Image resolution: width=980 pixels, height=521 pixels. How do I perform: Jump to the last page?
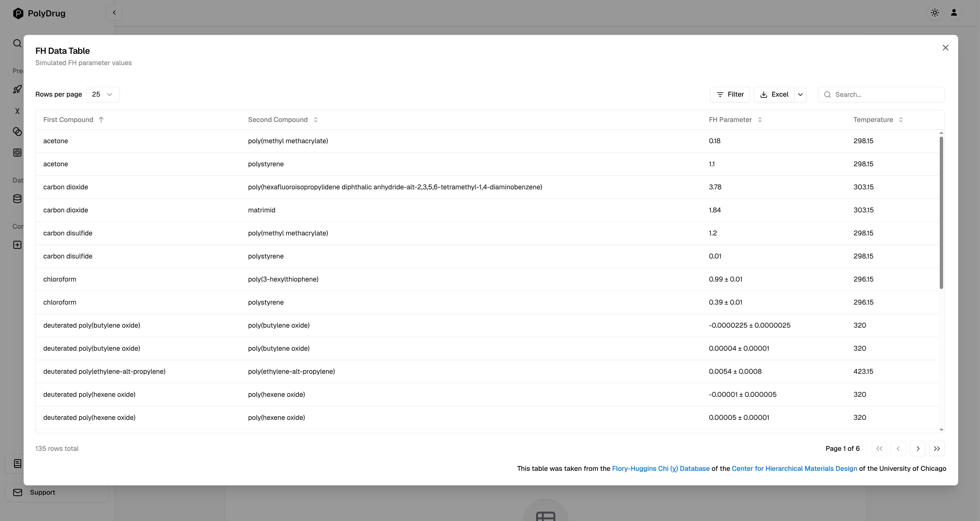pos(937,449)
